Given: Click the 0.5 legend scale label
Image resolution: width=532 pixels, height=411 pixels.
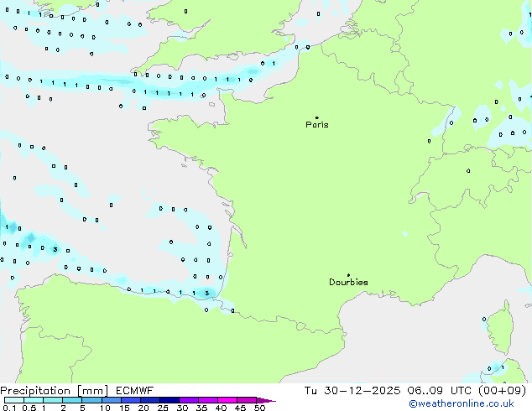Looking at the screenshot, I should pos(29,408).
